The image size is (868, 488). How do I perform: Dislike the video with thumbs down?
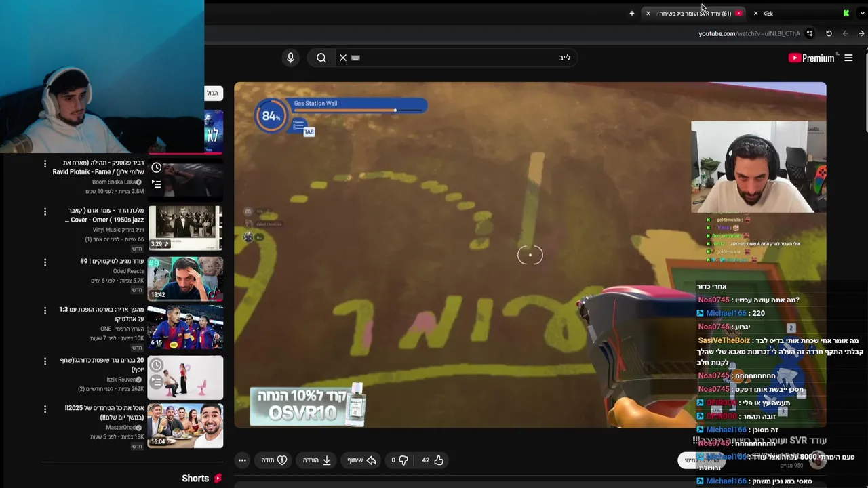399,460
